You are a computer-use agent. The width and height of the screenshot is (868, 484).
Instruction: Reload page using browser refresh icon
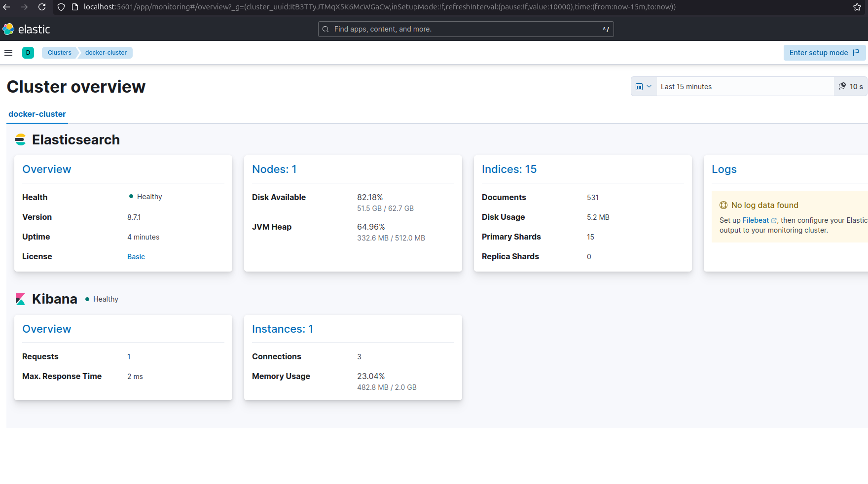pos(42,7)
